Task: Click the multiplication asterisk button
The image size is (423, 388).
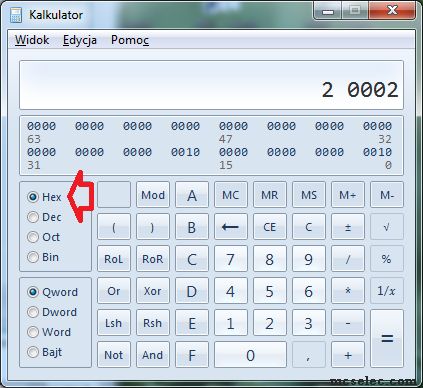Action: point(348,291)
